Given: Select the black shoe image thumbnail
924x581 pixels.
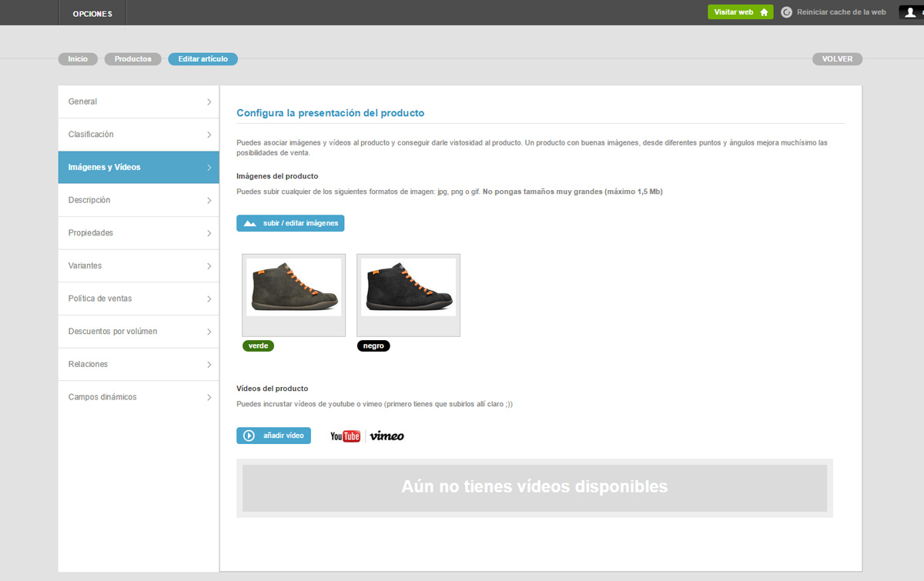Looking at the screenshot, I should tap(408, 295).
